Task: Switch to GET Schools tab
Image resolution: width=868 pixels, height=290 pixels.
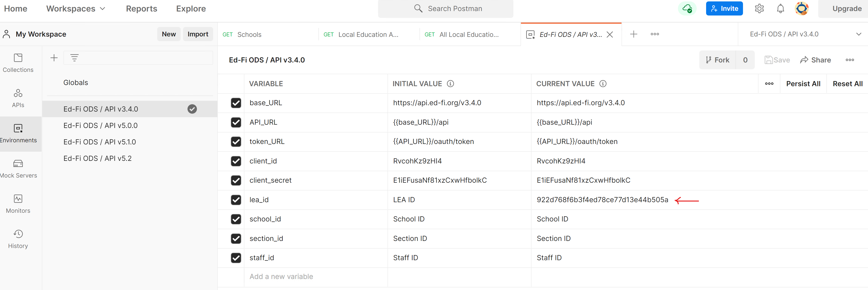Action: 268,34
